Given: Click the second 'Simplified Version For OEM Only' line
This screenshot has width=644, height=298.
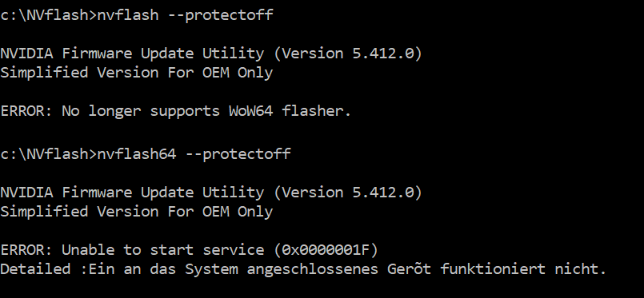Looking at the screenshot, I should coord(136,212).
